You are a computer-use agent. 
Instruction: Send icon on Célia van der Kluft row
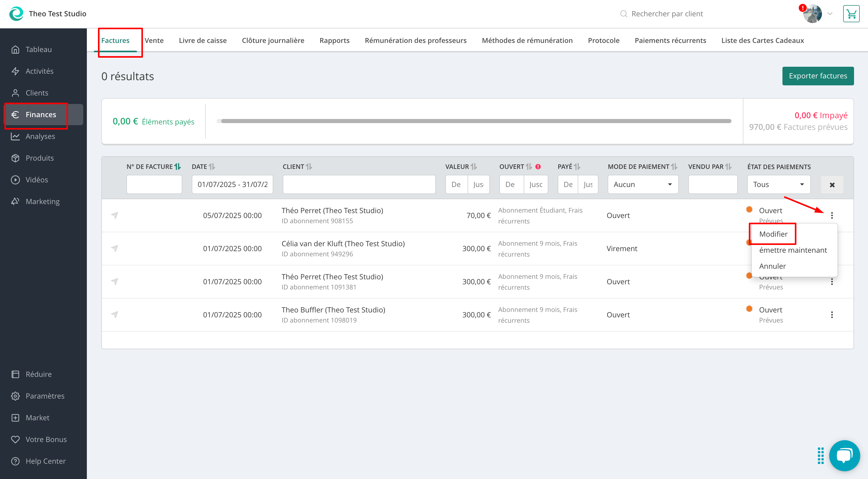(115, 249)
